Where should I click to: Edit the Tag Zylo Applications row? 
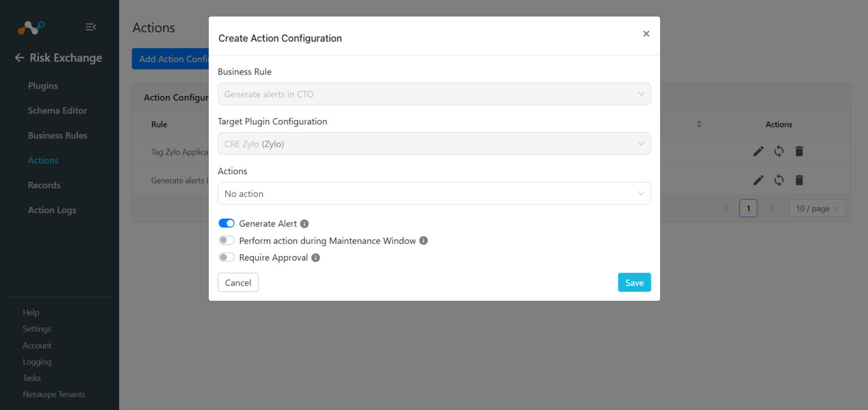[758, 152]
